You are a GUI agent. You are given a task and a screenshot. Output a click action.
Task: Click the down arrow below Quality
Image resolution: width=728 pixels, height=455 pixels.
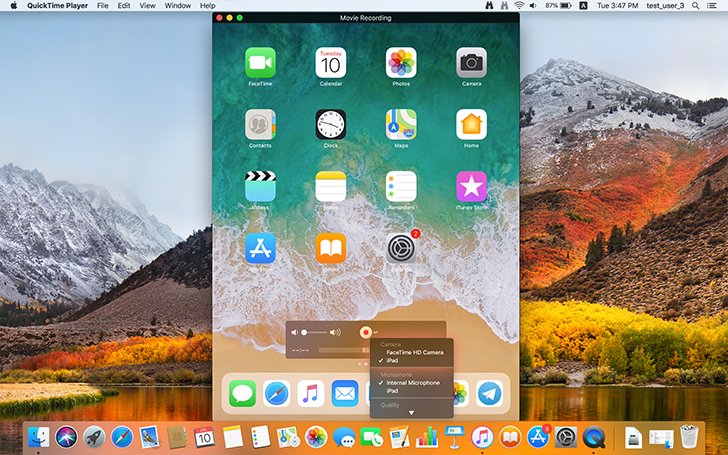tap(411, 413)
